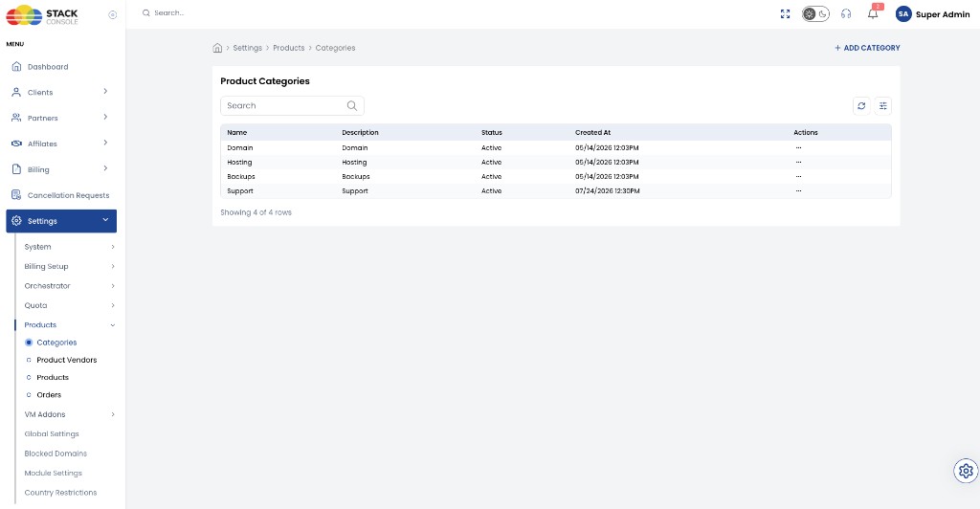Image resolution: width=980 pixels, height=509 pixels.
Task: Click the Settings breadcrumb link
Action: tap(248, 48)
